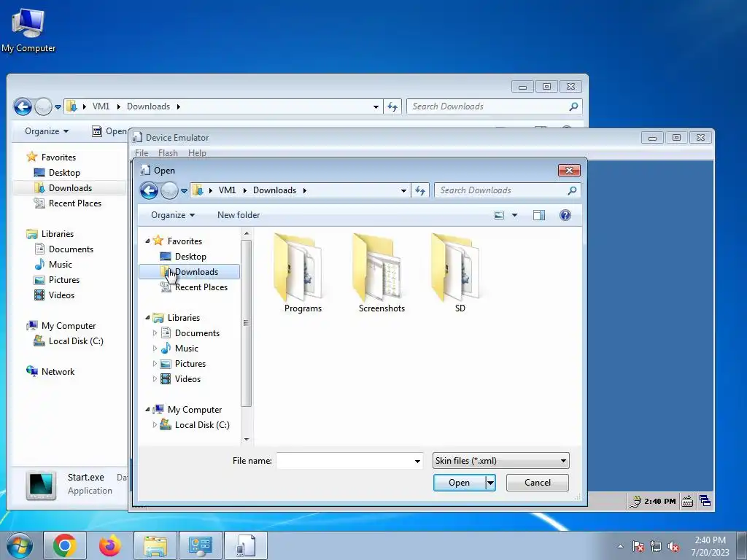Cancel the Open dialog

[x=538, y=483]
